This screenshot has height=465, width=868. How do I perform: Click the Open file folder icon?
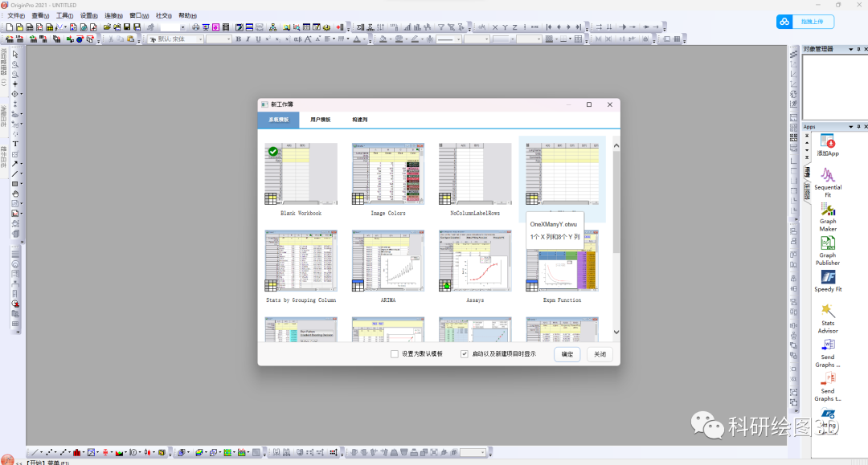pyautogui.click(x=108, y=27)
